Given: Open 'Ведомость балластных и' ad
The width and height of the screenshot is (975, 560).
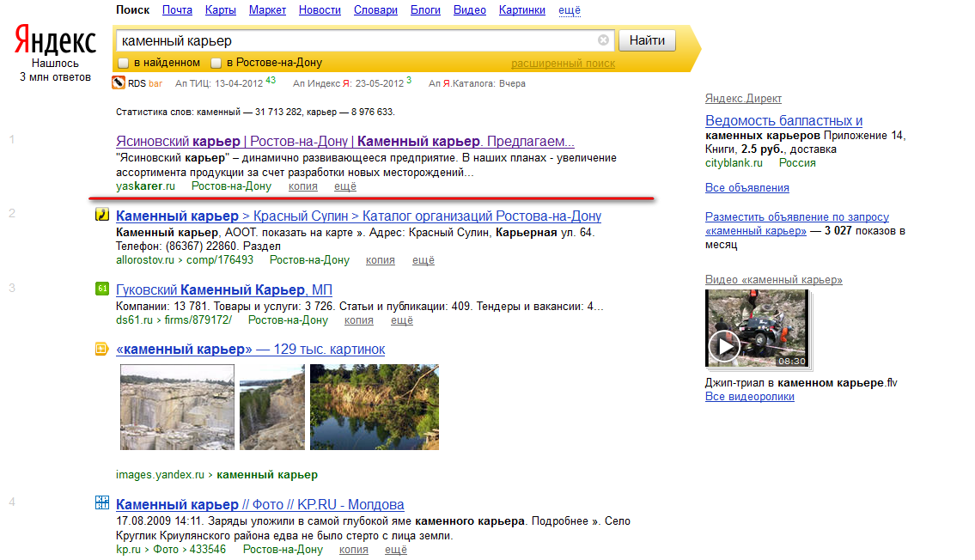Looking at the screenshot, I should pos(783,120).
